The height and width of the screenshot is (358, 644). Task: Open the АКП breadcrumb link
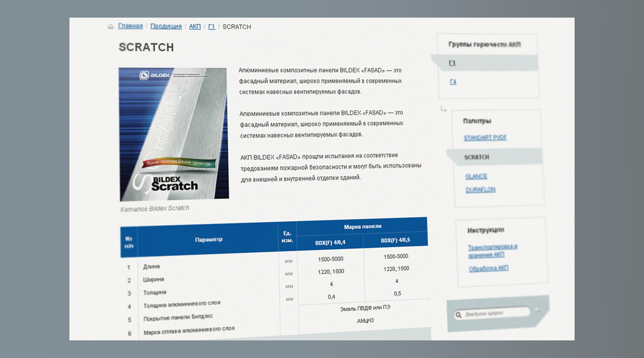tap(195, 27)
